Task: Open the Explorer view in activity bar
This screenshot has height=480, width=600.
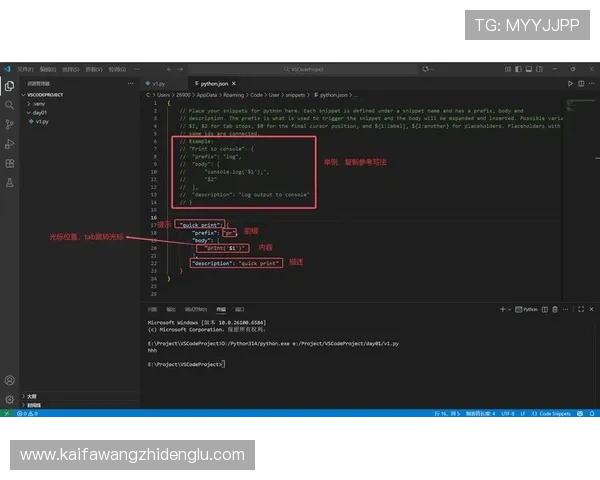Action: (10, 86)
